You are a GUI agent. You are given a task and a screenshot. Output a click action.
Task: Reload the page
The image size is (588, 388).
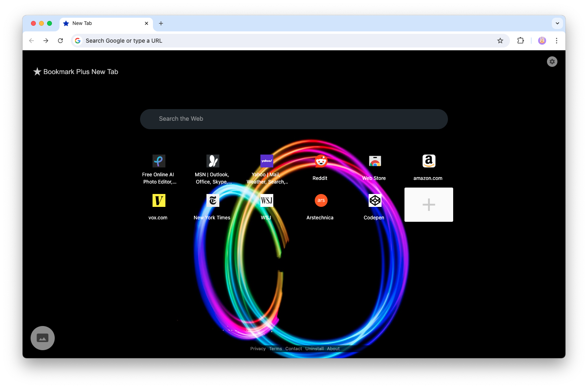(60, 41)
